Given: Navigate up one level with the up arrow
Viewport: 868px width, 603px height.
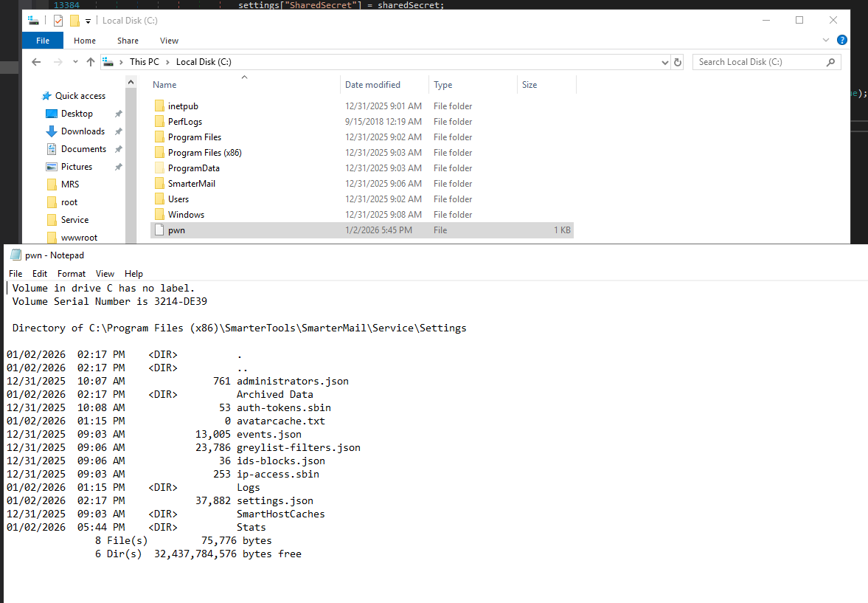Looking at the screenshot, I should coord(90,62).
